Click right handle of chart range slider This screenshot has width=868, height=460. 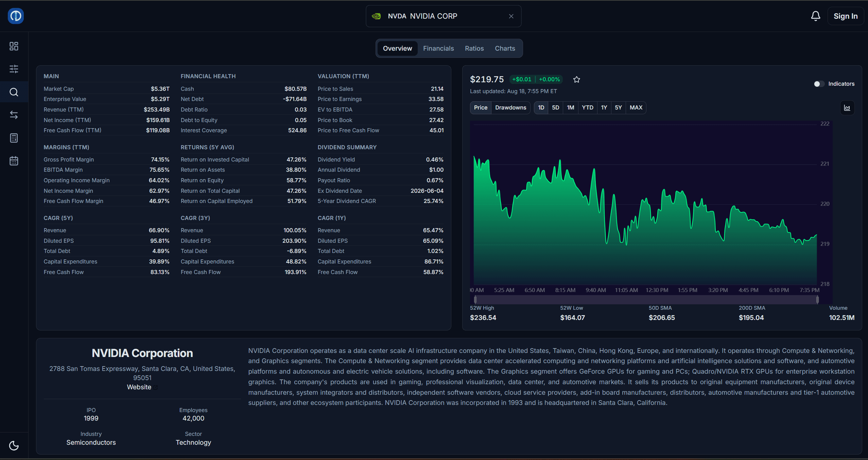pos(817,300)
